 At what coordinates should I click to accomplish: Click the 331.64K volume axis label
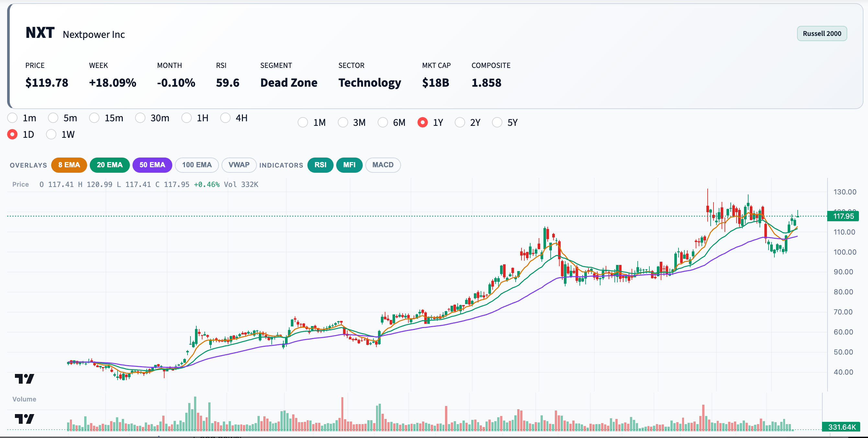click(842, 427)
